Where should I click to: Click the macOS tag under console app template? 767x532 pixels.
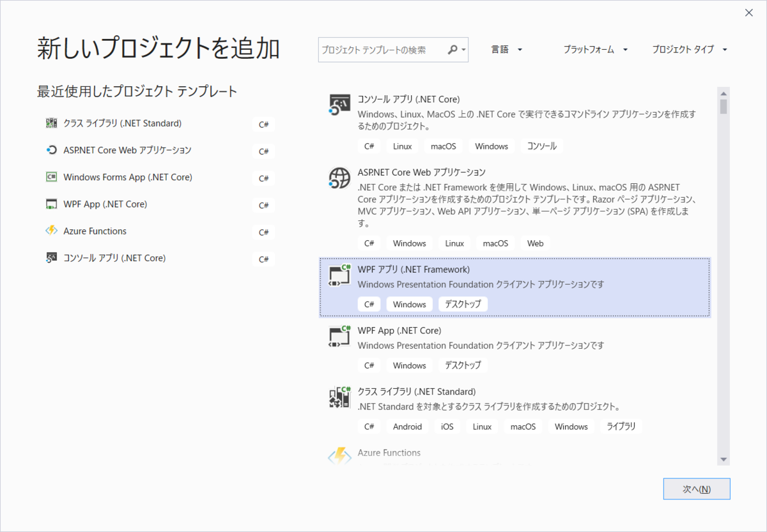[x=444, y=146]
